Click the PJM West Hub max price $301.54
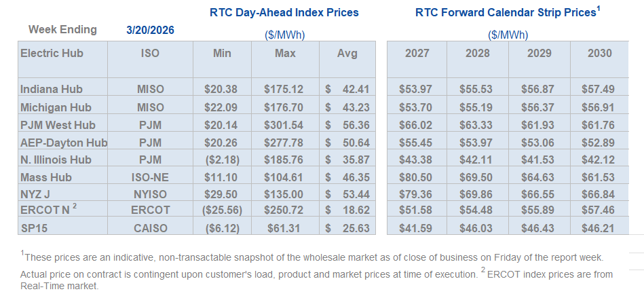 click(284, 125)
